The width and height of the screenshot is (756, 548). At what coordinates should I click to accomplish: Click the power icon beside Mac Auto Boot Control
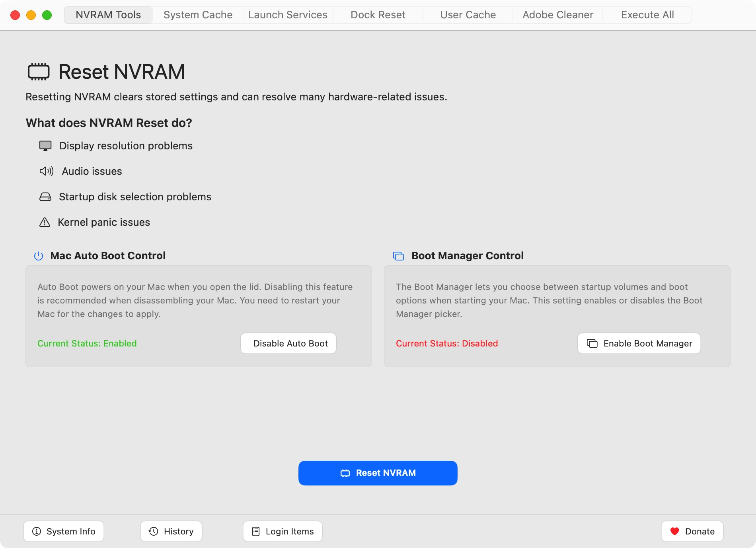click(39, 256)
